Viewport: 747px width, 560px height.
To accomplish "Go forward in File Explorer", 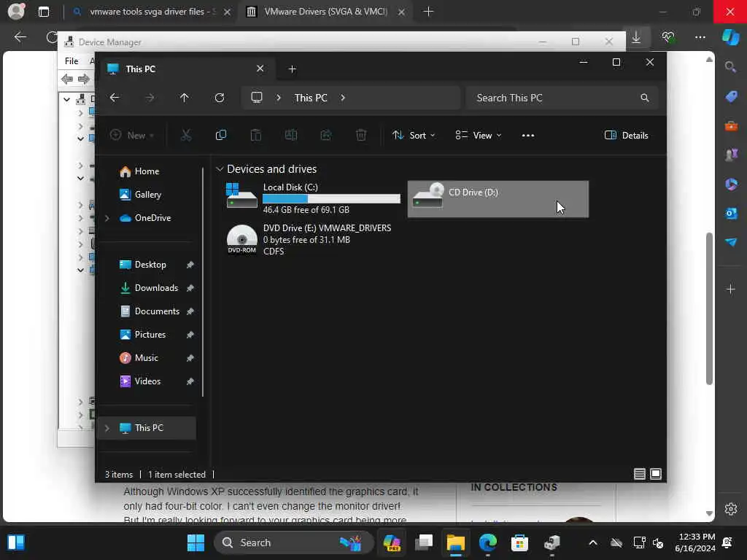I will click(150, 98).
